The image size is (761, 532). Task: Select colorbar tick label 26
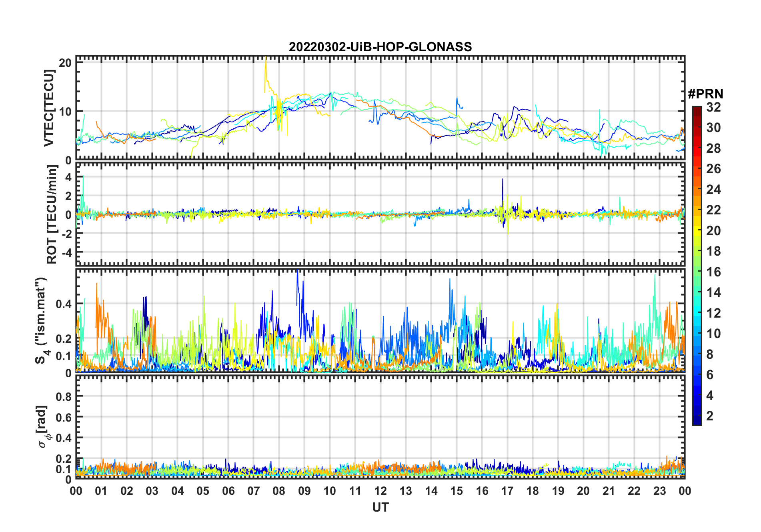pyautogui.click(x=713, y=169)
